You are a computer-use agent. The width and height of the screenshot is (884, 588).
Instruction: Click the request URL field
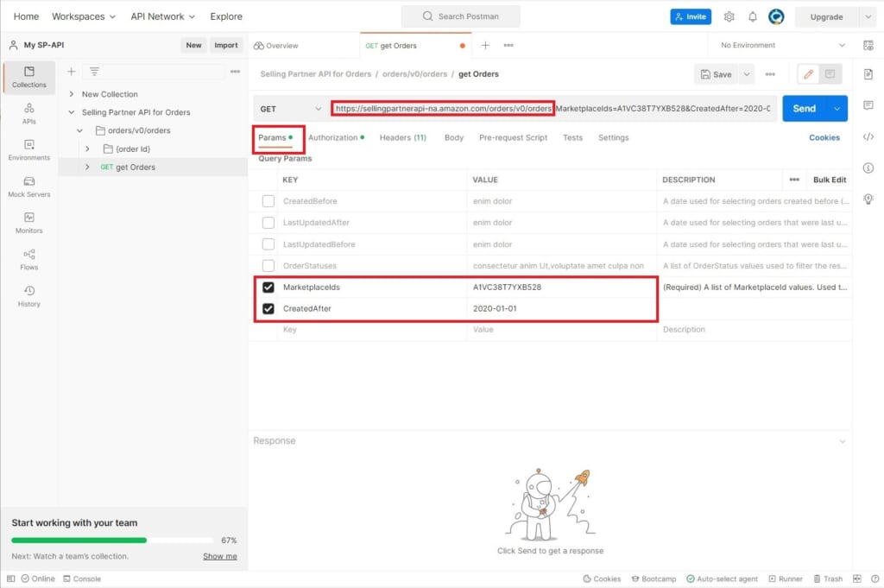(x=553, y=109)
